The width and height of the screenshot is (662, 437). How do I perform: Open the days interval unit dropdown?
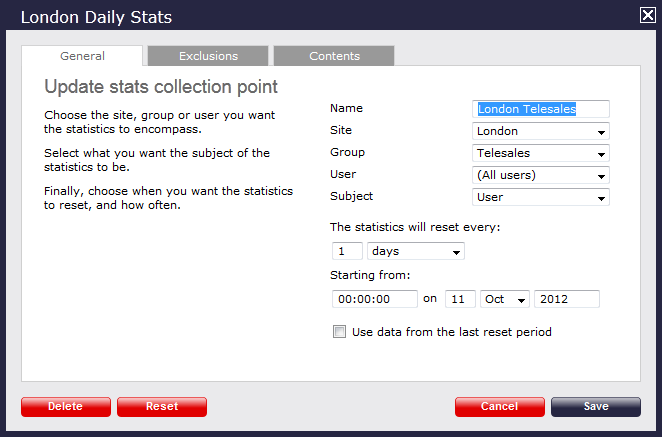[415, 251]
